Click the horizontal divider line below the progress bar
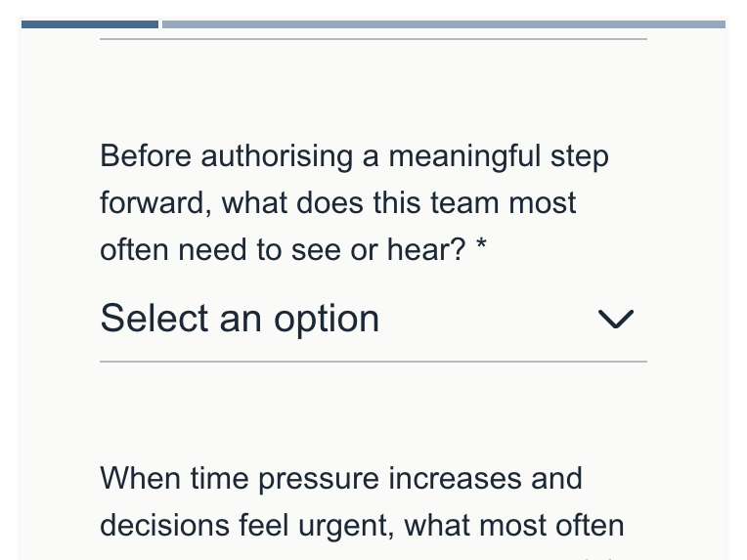 click(x=373, y=39)
